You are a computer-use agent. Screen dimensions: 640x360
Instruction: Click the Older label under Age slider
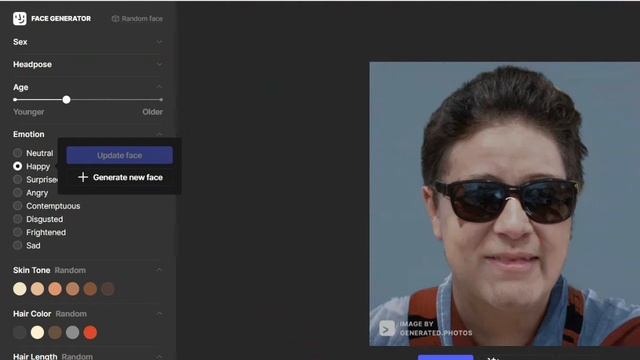(x=152, y=112)
